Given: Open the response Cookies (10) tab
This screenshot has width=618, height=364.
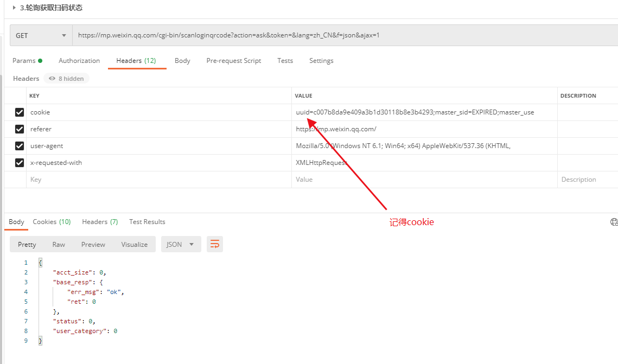Looking at the screenshot, I should 52,222.
